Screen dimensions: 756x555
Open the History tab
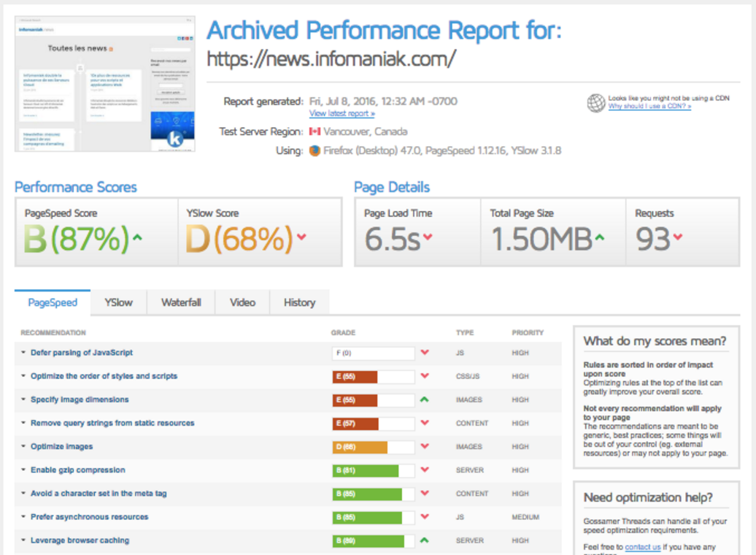point(299,302)
